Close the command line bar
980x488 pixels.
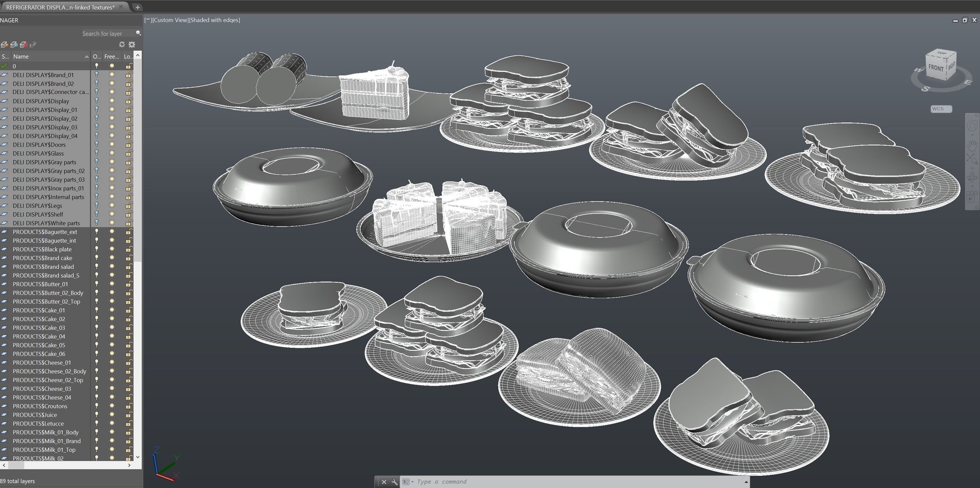384,481
